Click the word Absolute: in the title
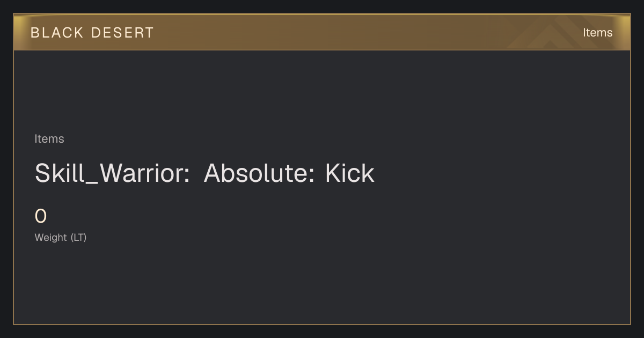Screen dimensions: 644x338 click(259, 173)
